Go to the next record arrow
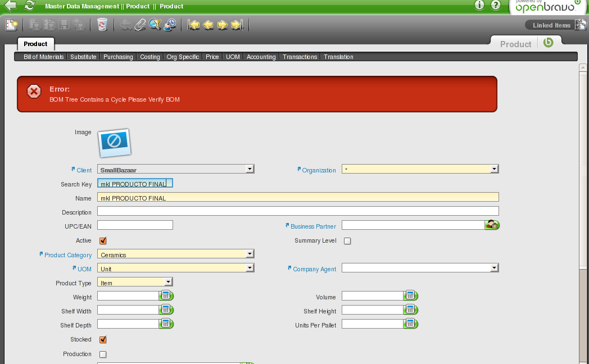The width and height of the screenshot is (589, 364). pyautogui.click(x=223, y=25)
